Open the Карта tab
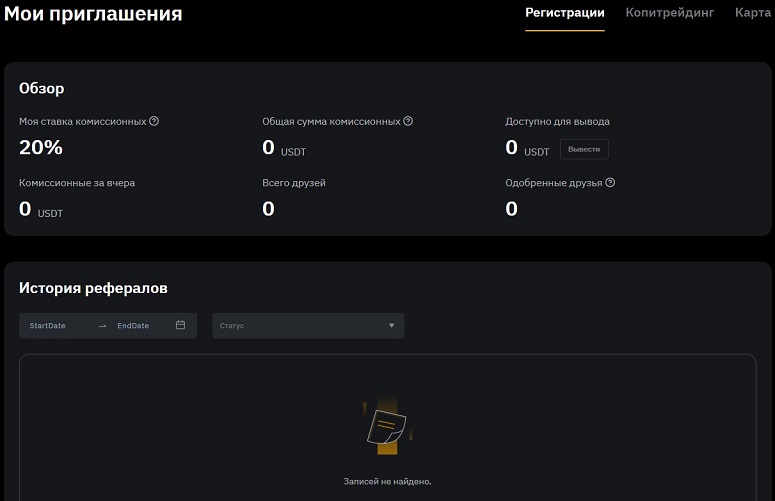 coord(753,13)
